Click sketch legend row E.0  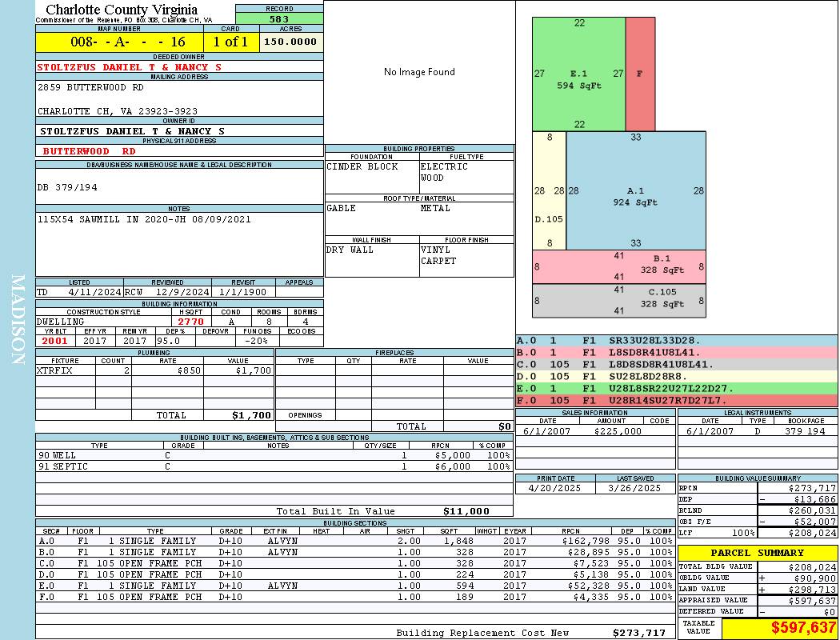click(x=677, y=389)
